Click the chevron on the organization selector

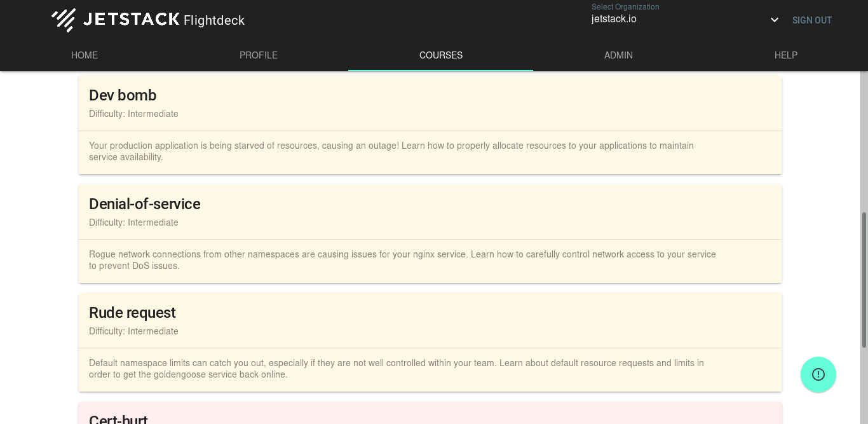tap(774, 20)
